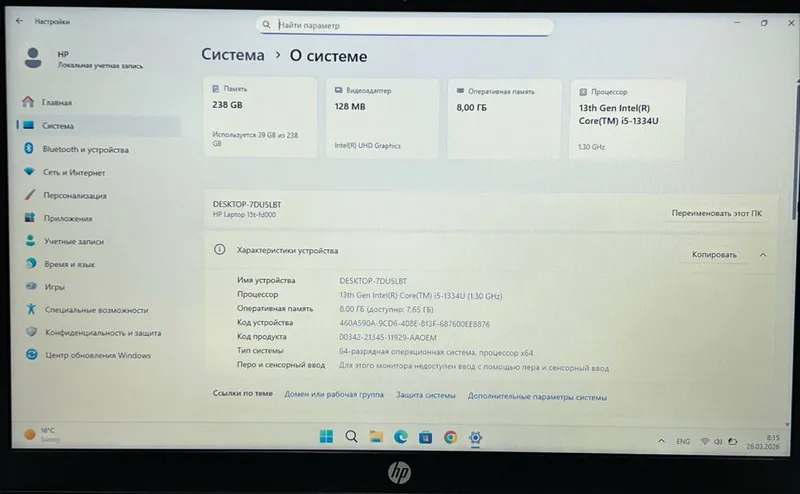
Task: Click 'Система' in the breadcrumb
Action: (x=233, y=55)
